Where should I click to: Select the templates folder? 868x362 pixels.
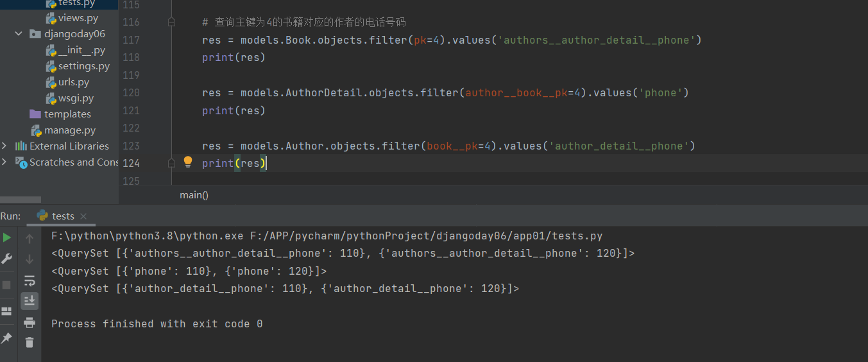pos(67,114)
